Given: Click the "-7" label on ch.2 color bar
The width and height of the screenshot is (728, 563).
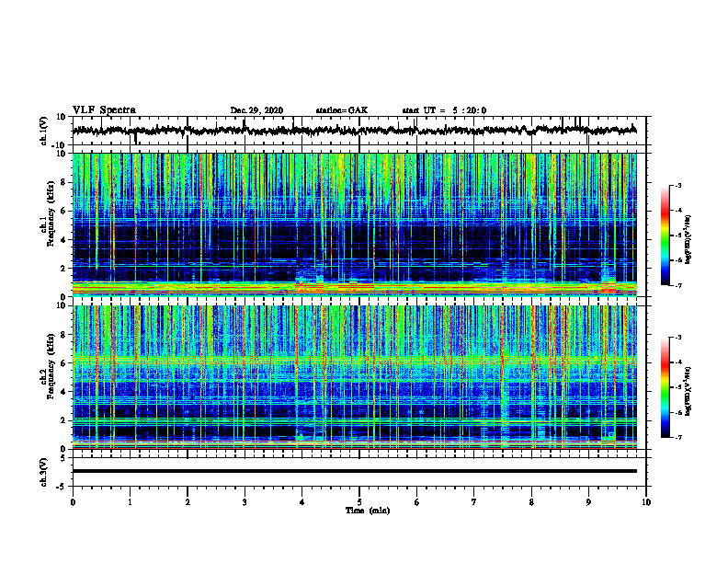Looking at the screenshot, I should tap(678, 437).
